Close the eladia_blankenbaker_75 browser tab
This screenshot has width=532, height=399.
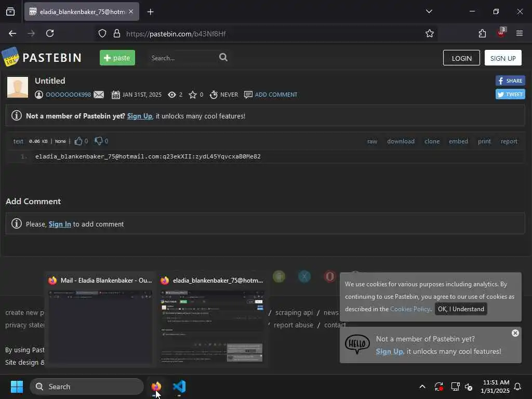pyautogui.click(x=131, y=12)
